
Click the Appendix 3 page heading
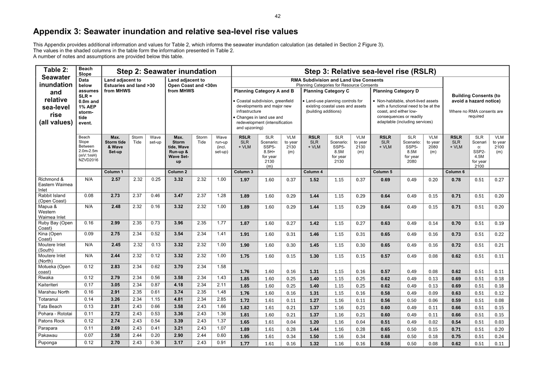(x=165, y=32)
